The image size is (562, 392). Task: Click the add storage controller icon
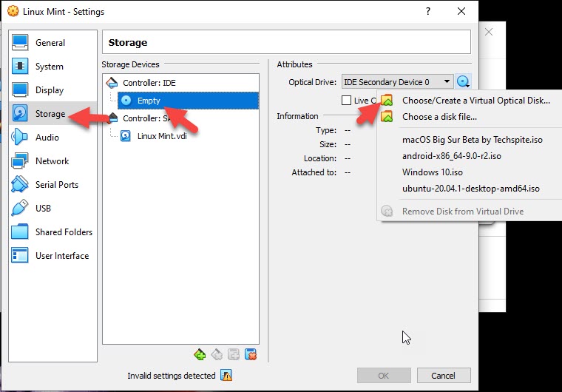click(x=199, y=354)
